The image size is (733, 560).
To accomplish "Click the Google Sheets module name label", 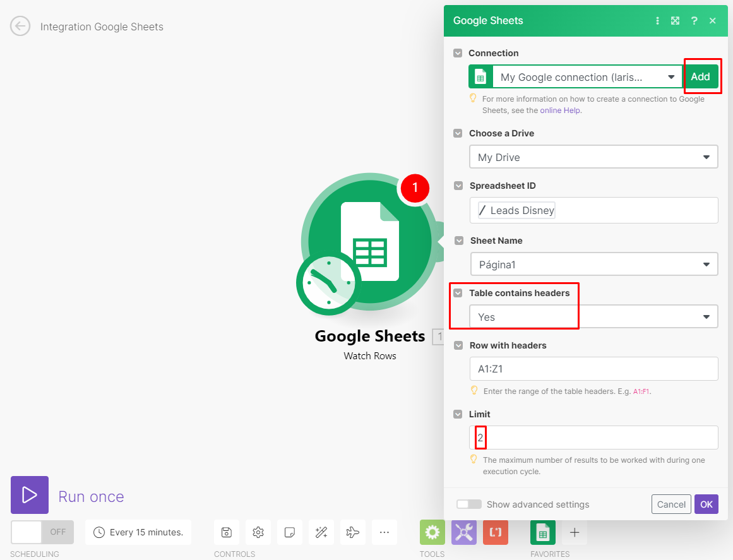I will click(370, 336).
